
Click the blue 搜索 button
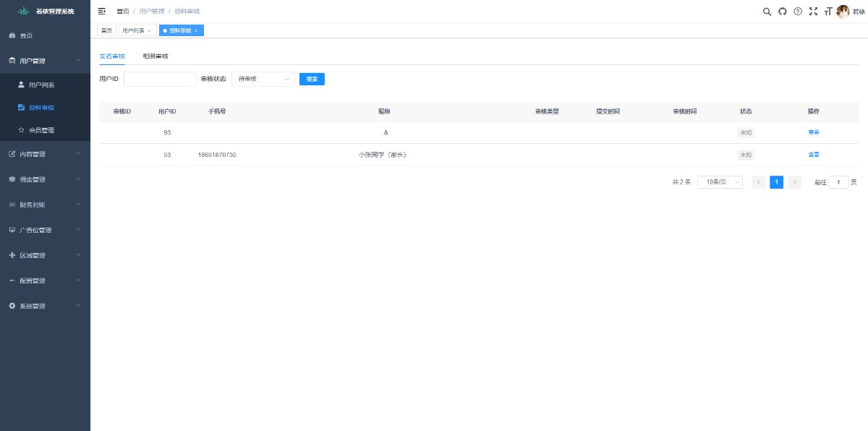coord(312,79)
